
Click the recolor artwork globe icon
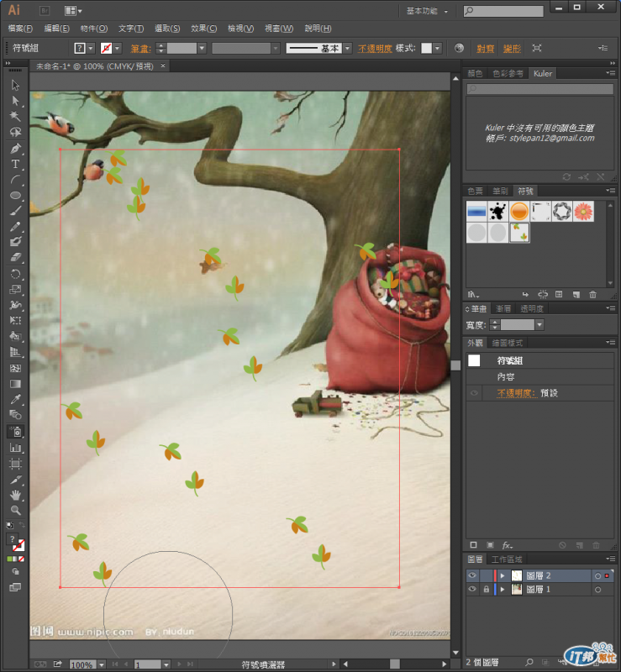point(459,48)
